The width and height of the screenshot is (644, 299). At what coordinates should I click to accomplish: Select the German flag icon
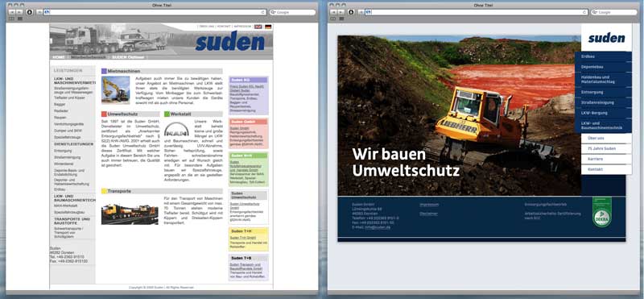[x=268, y=27]
